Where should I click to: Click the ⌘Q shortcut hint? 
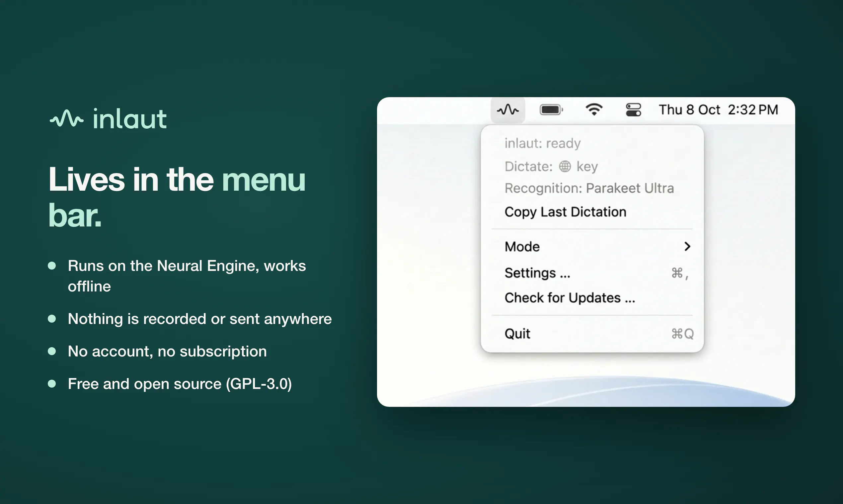[x=683, y=334]
